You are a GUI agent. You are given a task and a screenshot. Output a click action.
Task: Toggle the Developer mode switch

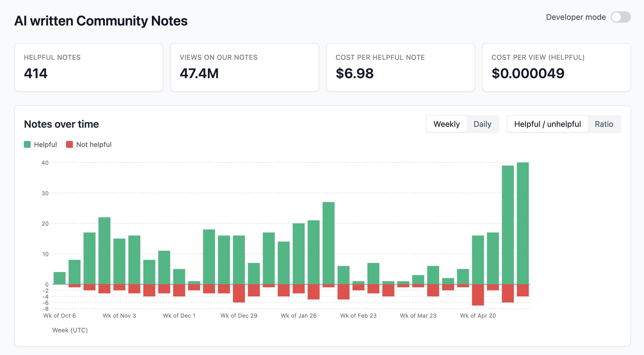(620, 17)
